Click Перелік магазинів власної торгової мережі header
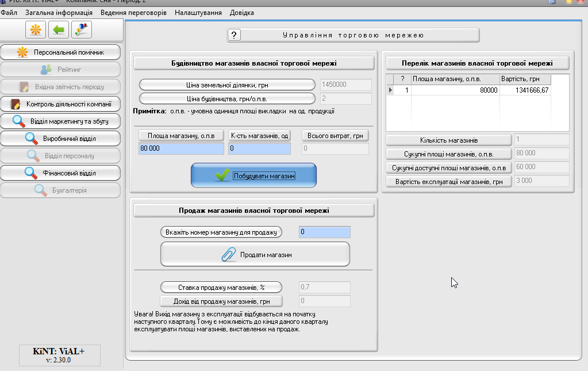 [478, 63]
